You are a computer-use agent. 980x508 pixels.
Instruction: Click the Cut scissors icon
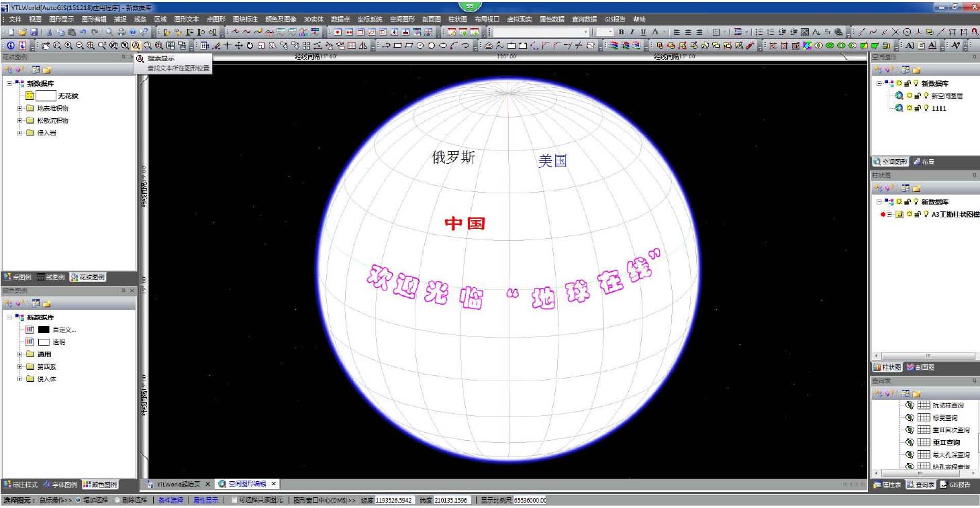tap(50, 32)
